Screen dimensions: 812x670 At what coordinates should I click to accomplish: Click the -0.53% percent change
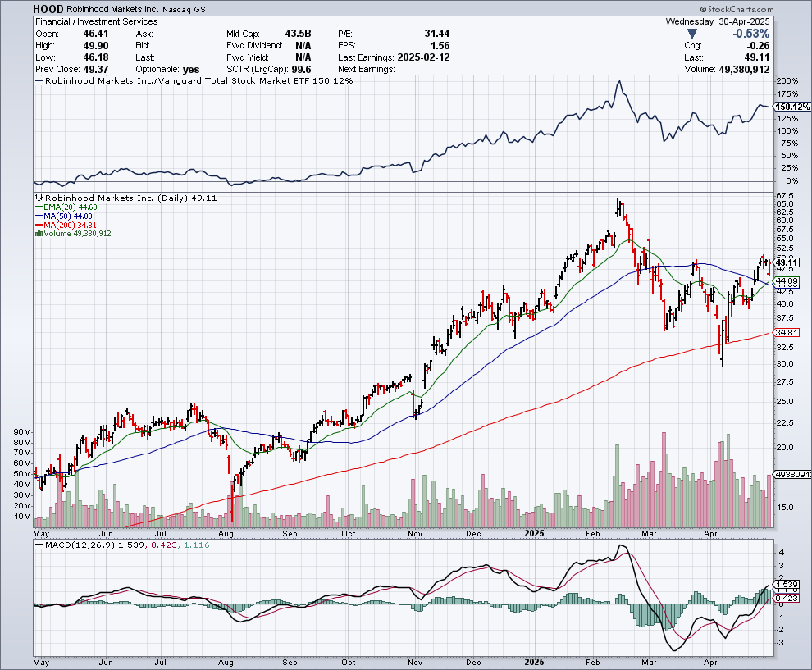[x=750, y=34]
